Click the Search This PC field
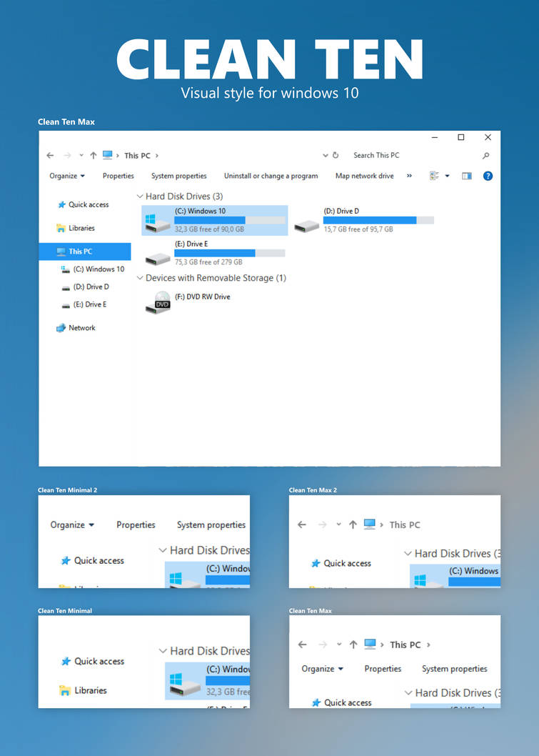Image resolution: width=539 pixels, height=756 pixels. tap(407, 155)
